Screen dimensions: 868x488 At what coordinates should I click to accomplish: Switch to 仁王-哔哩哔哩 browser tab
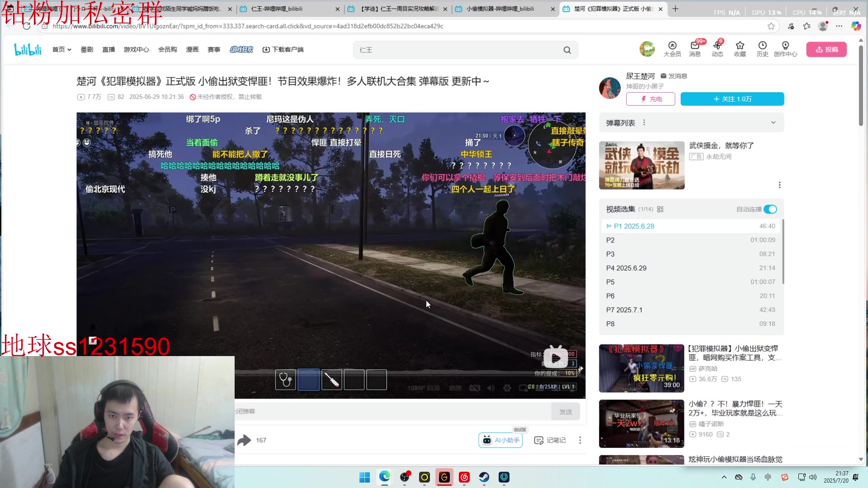tap(289, 9)
